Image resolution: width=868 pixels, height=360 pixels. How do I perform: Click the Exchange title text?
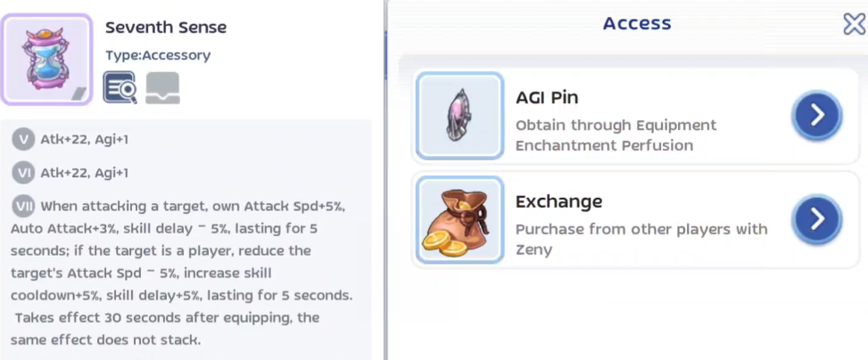tap(558, 201)
